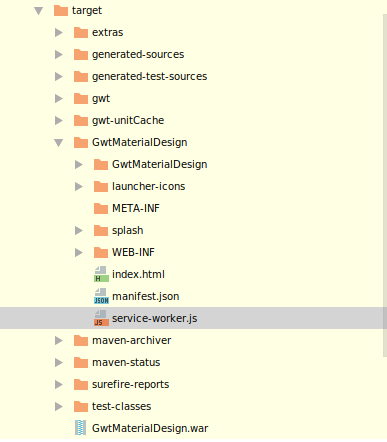Click the META-INF folder icon
Image resolution: width=387 pixels, height=442 pixels.
(101, 208)
